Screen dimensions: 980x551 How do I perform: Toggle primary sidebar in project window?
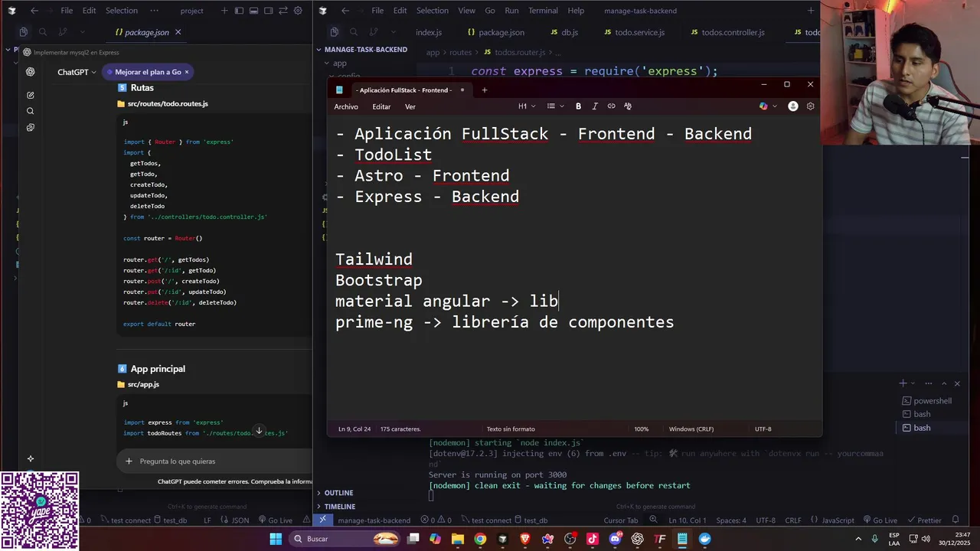(239, 11)
